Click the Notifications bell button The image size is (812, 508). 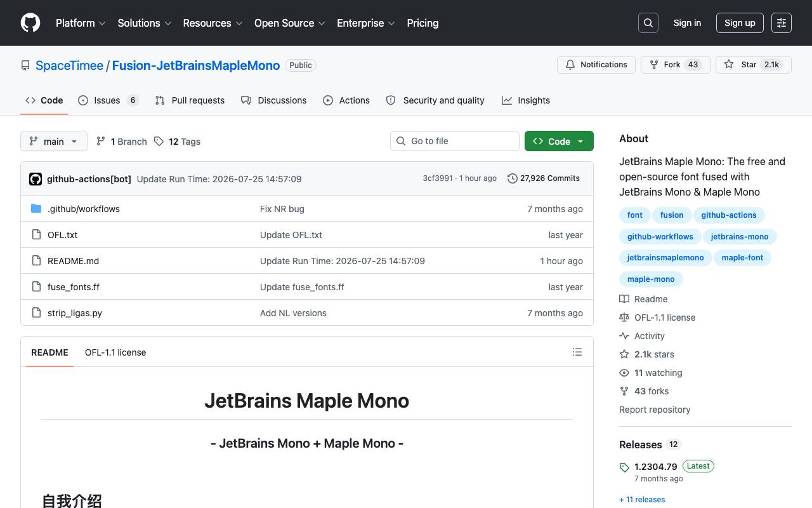(x=596, y=65)
